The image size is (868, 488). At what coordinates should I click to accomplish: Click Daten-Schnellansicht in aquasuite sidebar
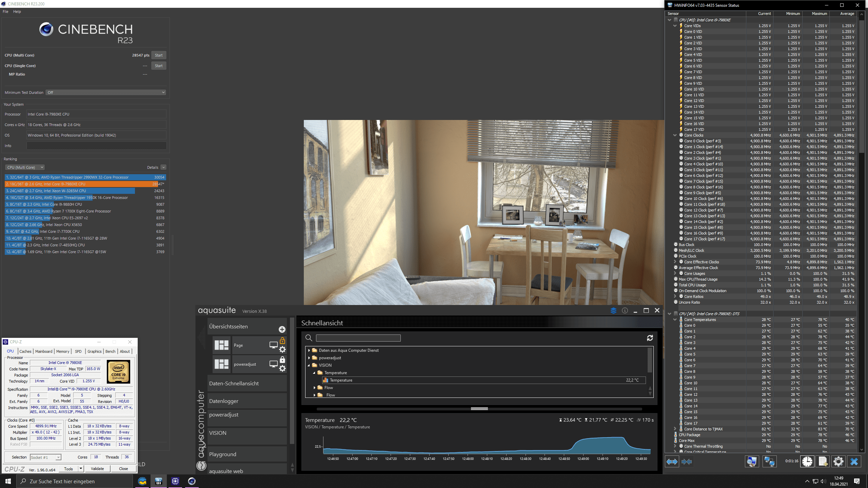(247, 383)
